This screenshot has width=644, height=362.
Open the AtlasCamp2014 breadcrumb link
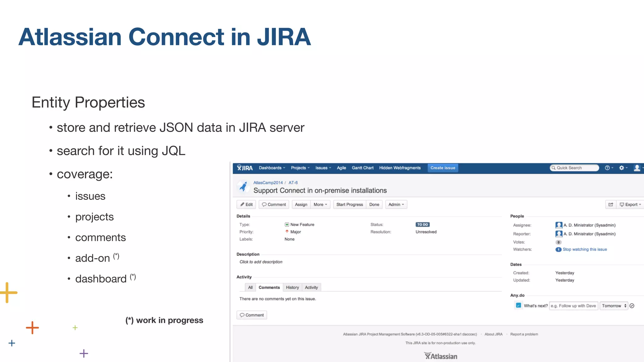point(268,183)
